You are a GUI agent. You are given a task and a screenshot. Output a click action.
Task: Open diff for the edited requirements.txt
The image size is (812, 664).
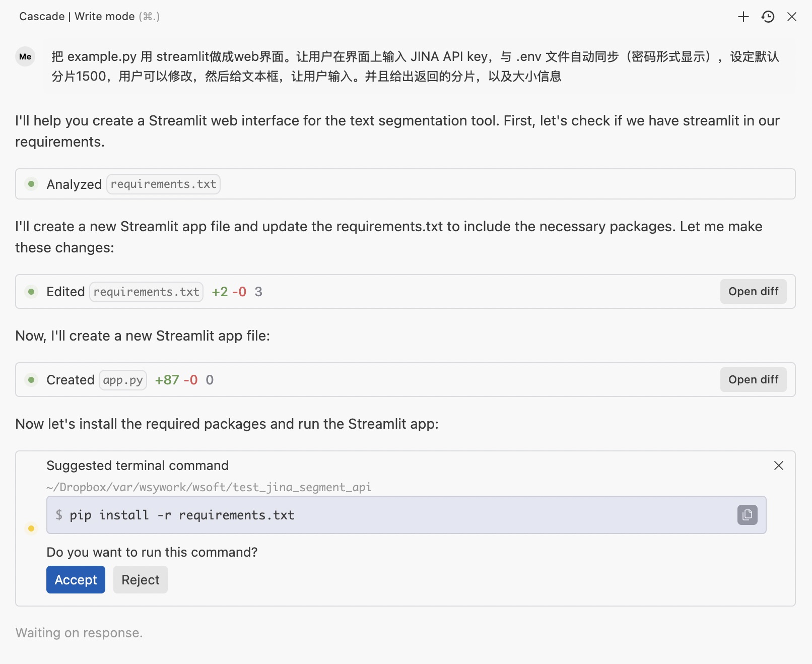753,291
